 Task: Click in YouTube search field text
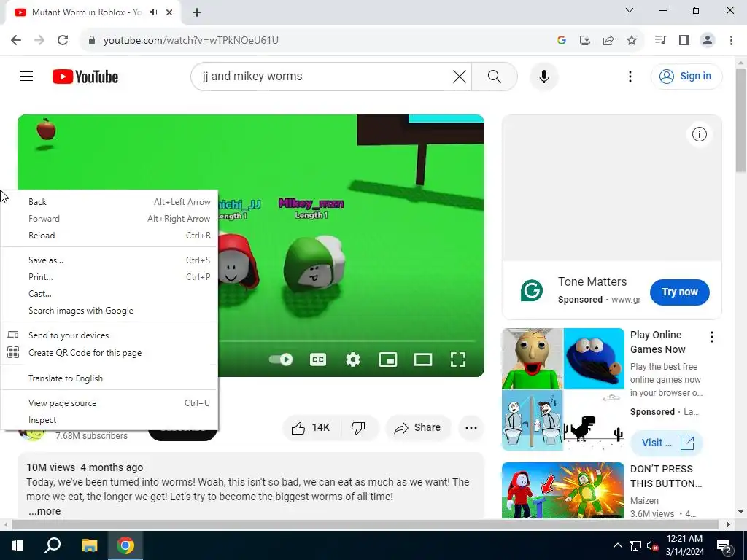tap(252, 76)
